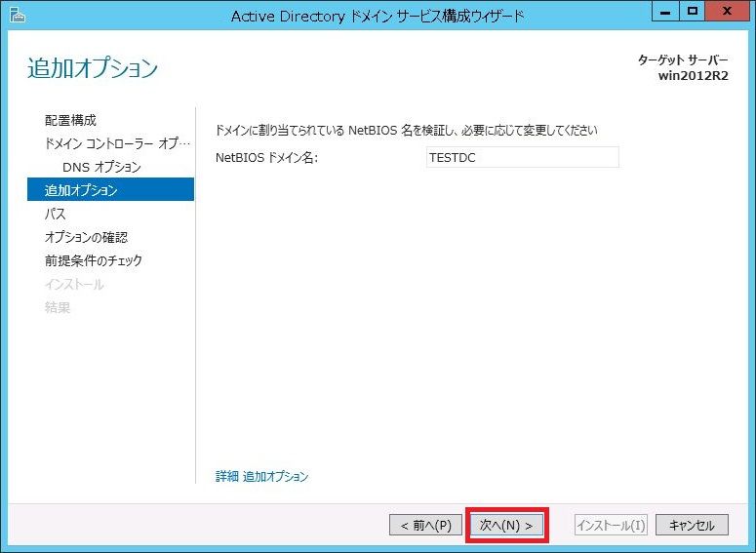Go to the 配置構成 step
Screen dimensions: 756x553
click(x=70, y=120)
